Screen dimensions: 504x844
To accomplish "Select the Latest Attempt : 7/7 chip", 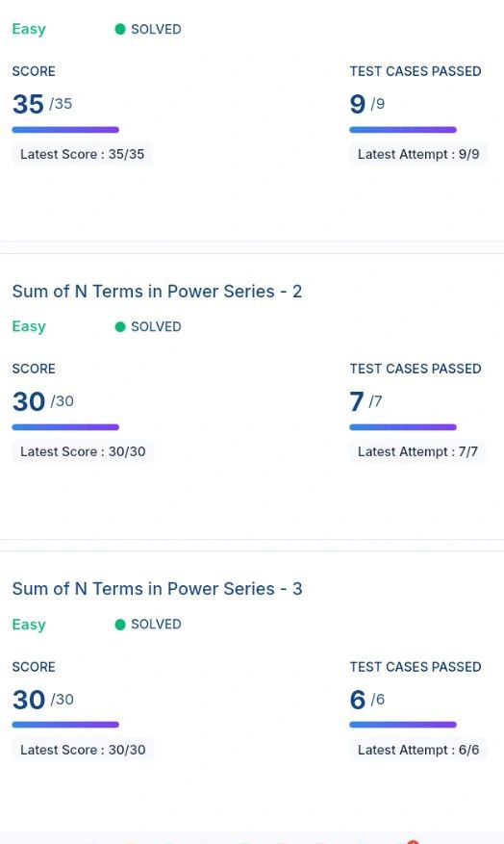I will (x=417, y=451).
